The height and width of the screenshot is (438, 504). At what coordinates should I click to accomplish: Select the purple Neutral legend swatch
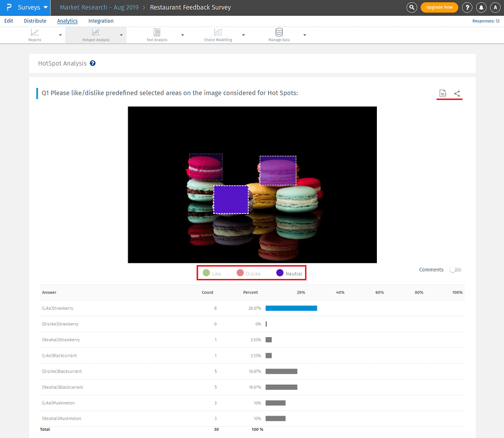[x=280, y=273]
